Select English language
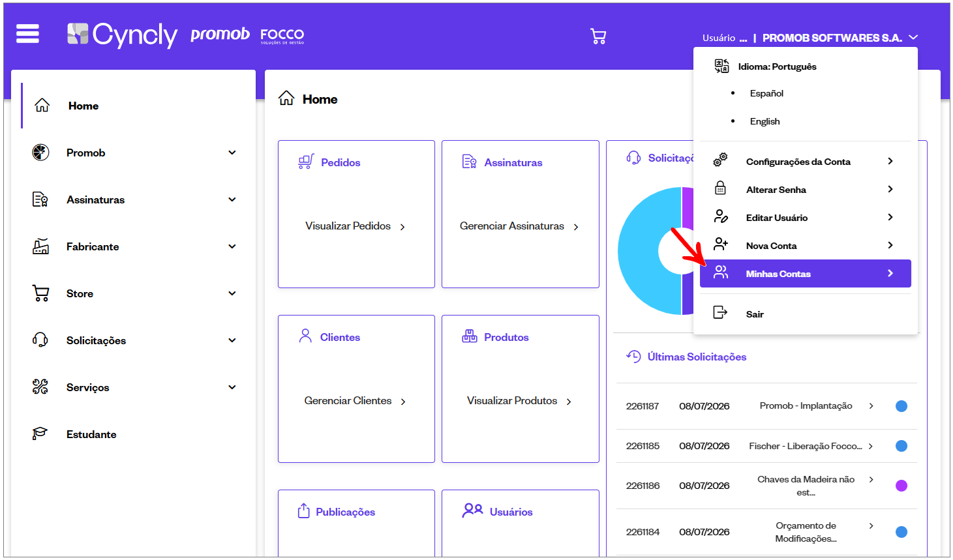This screenshot has width=953, height=560. coord(764,121)
